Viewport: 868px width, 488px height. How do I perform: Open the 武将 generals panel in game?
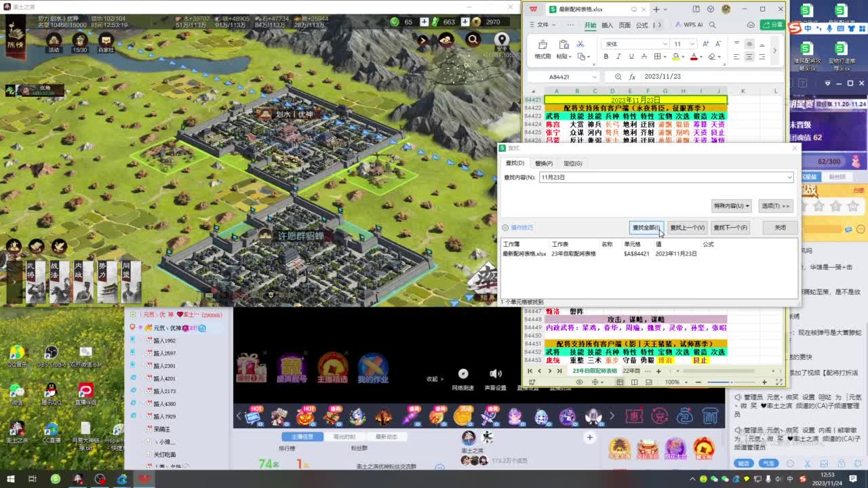point(35,281)
